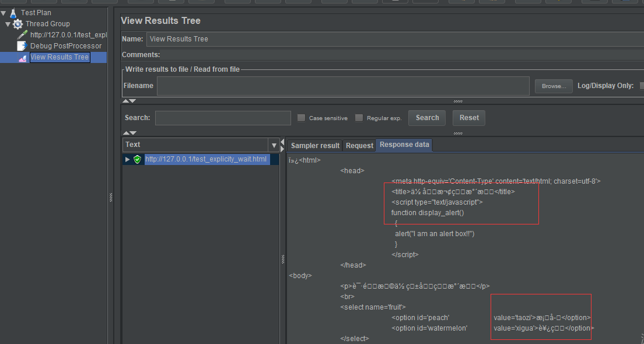644x344 pixels.
Task: Click the Search text field
Action: click(223, 118)
